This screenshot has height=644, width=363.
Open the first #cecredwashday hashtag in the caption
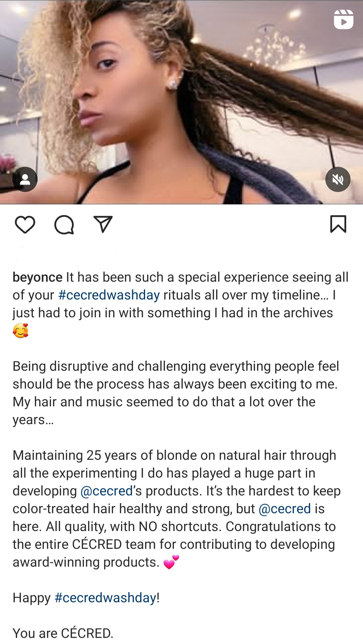click(x=109, y=295)
